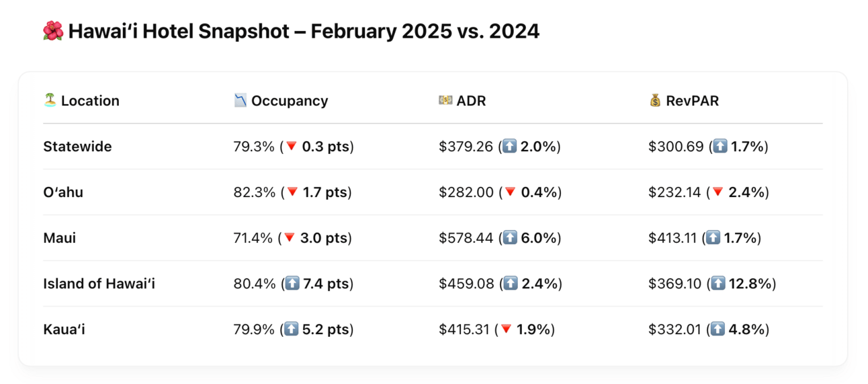Select the Maui row label

pos(60,238)
